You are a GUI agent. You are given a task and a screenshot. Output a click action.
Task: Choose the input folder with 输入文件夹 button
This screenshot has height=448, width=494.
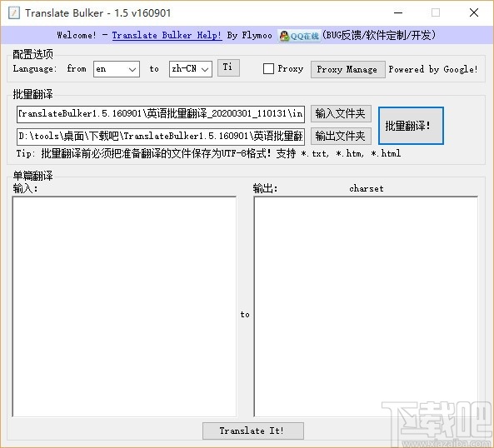tap(341, 113)
